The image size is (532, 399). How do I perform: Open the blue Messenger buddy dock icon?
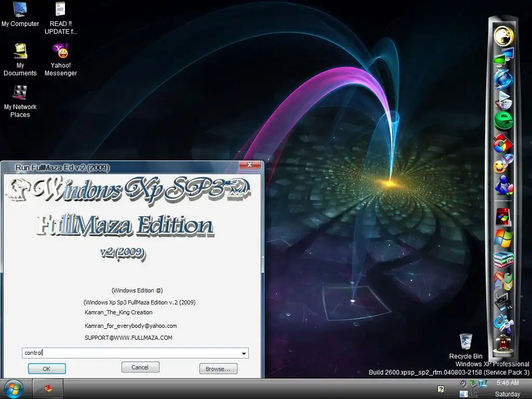[503, 185]
